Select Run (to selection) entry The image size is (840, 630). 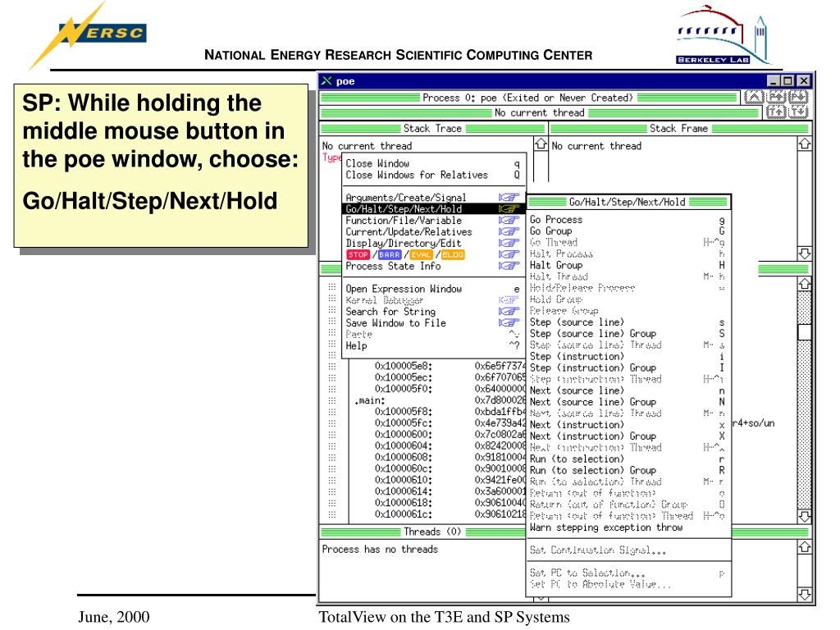pos(628,459)
